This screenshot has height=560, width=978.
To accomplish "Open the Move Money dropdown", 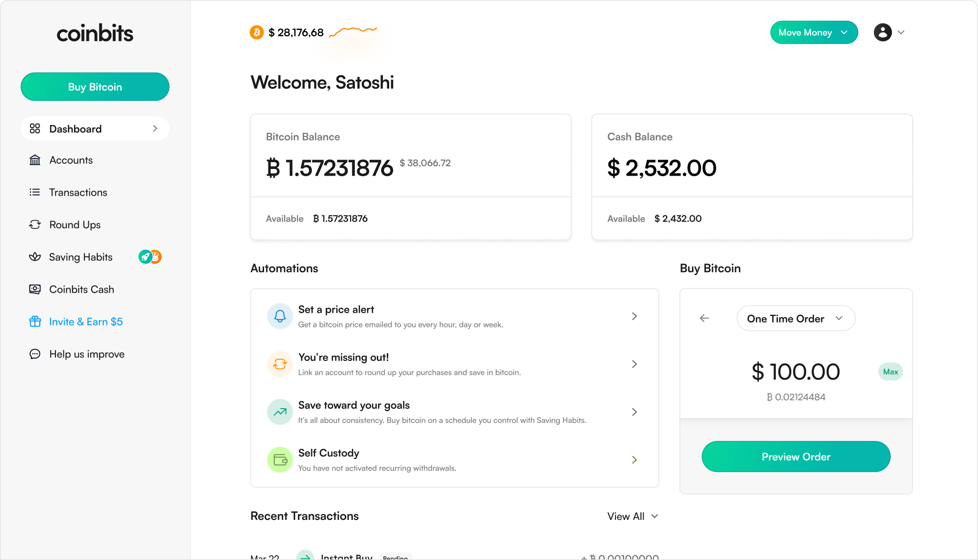I will click(814, 32).
